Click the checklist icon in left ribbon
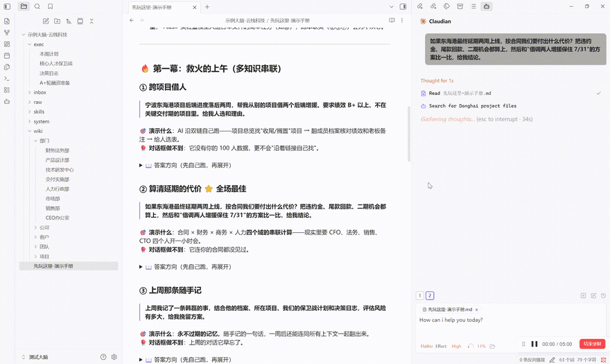 7,90
